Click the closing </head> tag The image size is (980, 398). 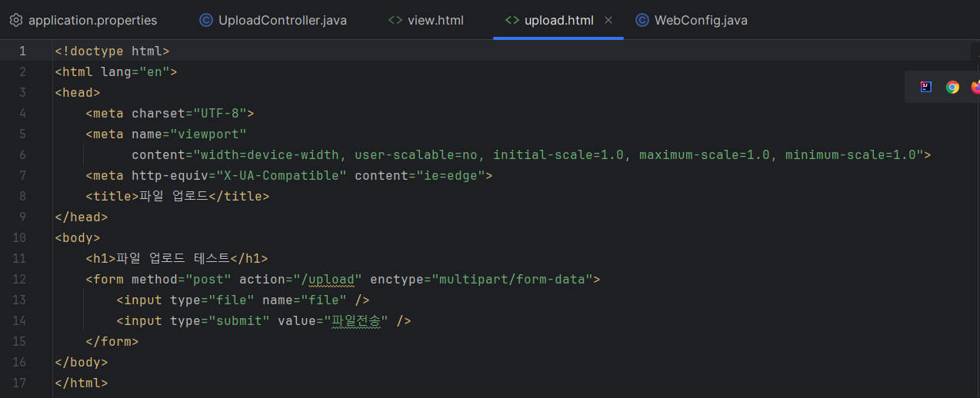pyautogui.click(x=82, y=217)
